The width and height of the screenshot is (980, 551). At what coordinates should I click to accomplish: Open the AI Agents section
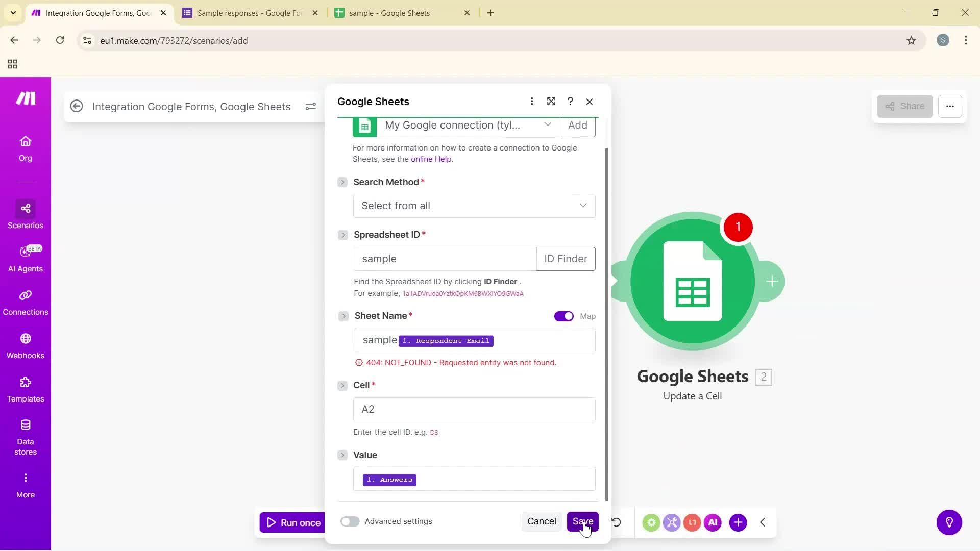tap(25, 258)
